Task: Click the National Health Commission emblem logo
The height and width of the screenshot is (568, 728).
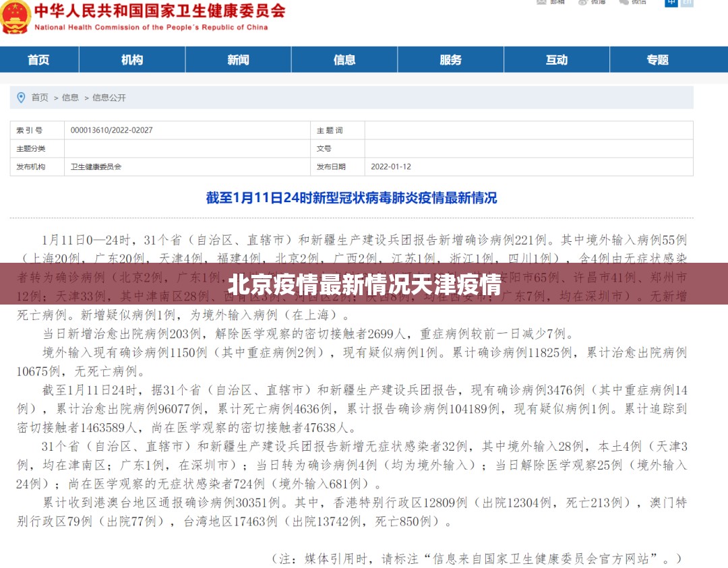Action: [16, 16]
